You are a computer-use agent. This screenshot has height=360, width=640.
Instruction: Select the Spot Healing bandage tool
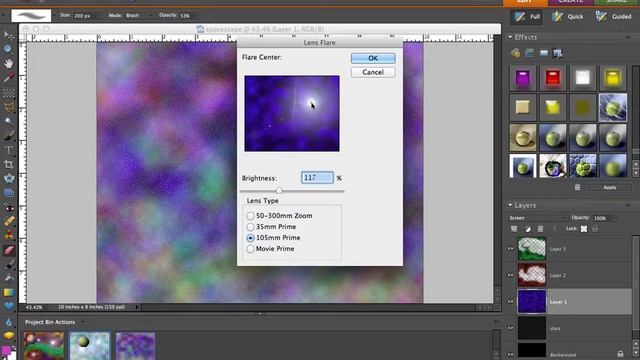[x=9, y=221]
